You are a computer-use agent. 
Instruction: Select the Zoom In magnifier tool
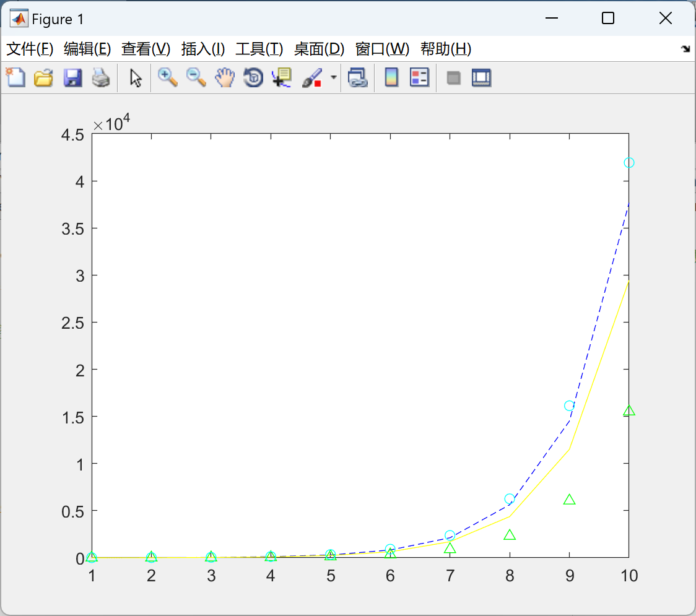(168, 77)
